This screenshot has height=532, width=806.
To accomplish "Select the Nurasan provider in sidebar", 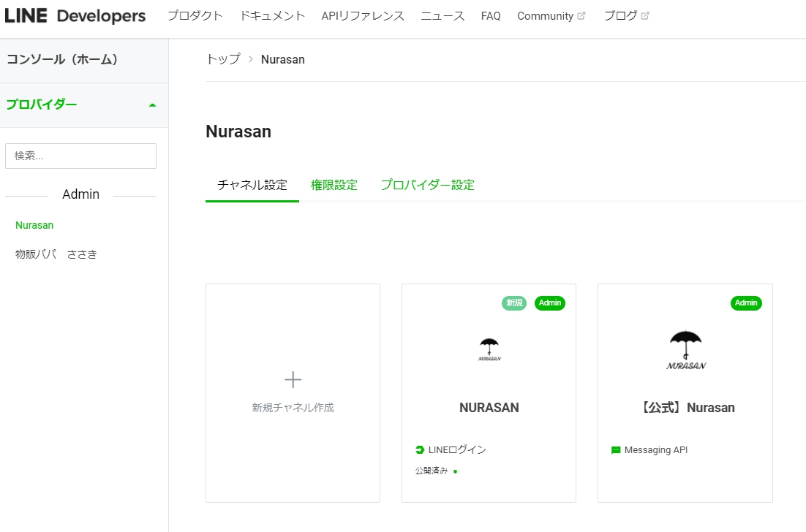I will [x=34, y=225].
